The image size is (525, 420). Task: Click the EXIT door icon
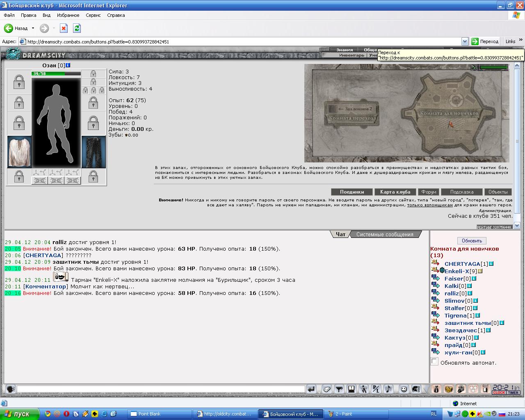point(486,389)
